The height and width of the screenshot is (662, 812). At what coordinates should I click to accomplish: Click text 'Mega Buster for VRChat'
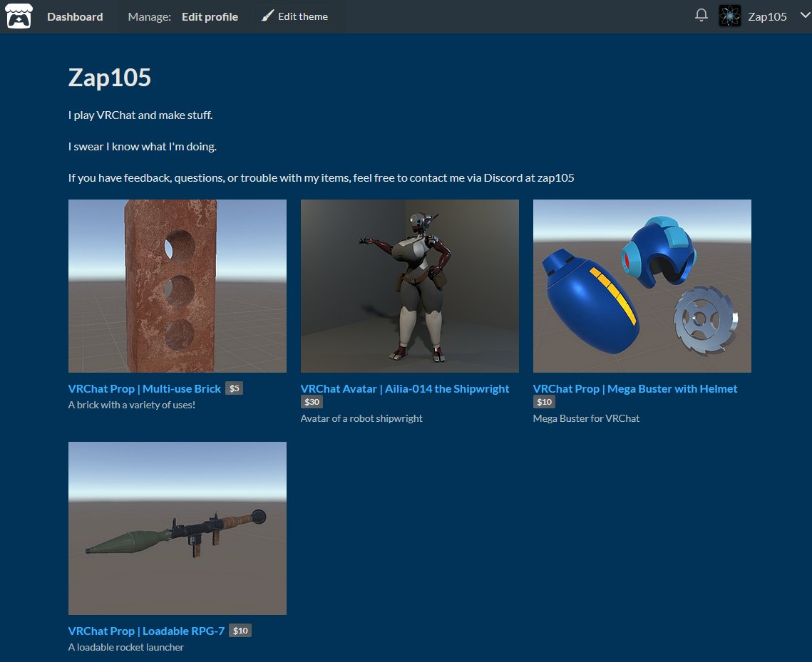[586, 418]
